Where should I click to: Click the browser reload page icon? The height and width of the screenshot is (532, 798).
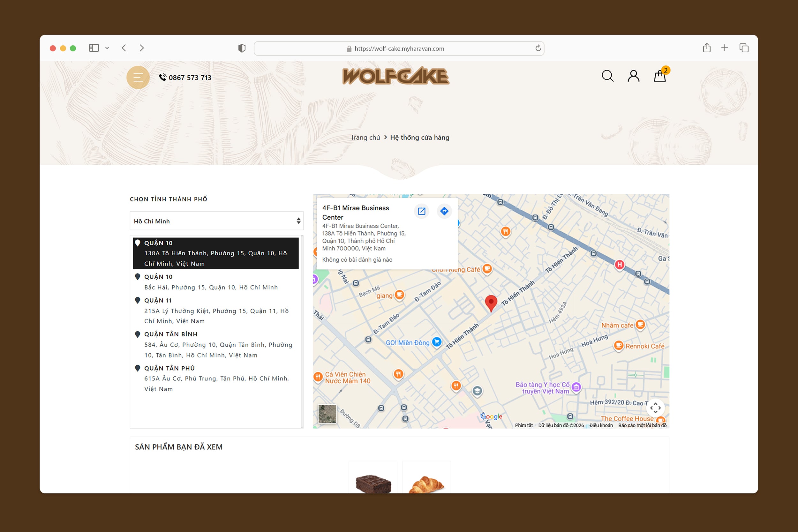tap(538, 48)
